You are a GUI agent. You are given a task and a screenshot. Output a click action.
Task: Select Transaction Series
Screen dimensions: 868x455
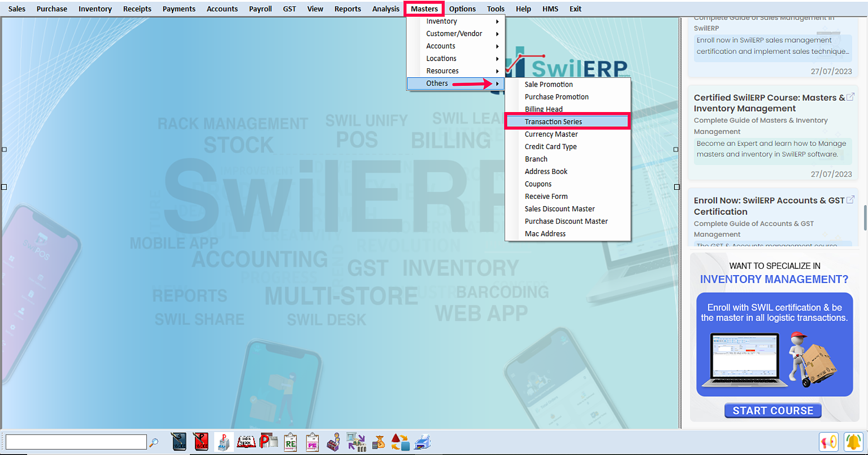point(568,122)
